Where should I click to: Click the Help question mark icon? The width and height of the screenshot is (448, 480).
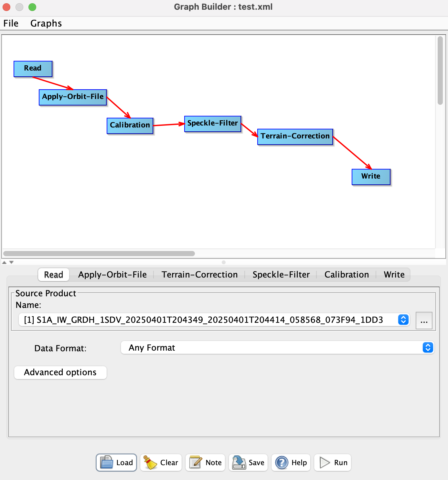tap(282, 463)
